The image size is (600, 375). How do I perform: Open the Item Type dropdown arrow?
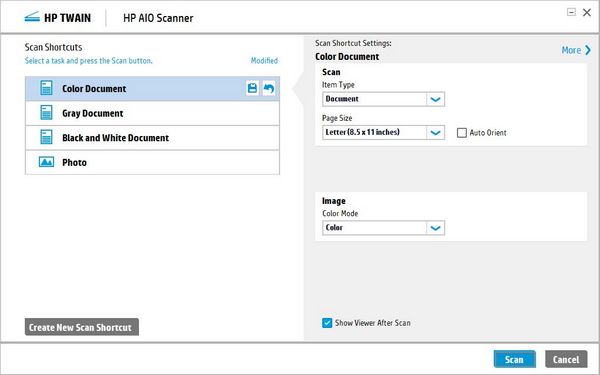pos(435,99)
